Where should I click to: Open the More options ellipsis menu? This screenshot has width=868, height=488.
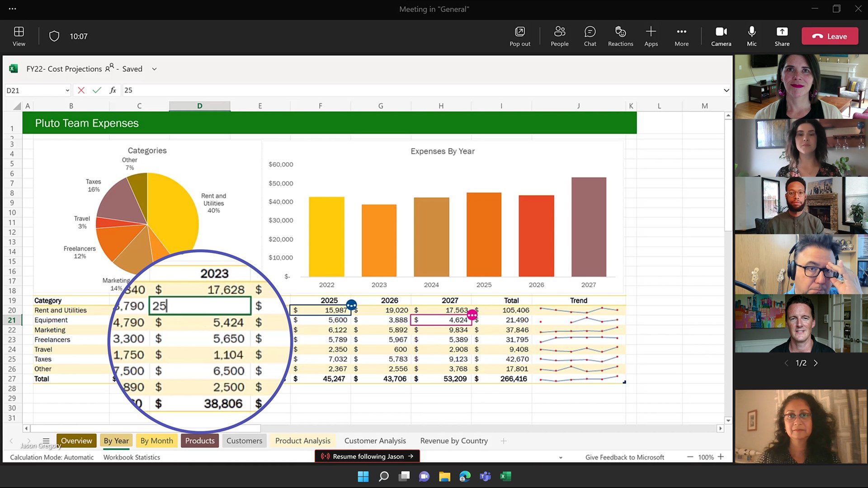tap(681, 36)
